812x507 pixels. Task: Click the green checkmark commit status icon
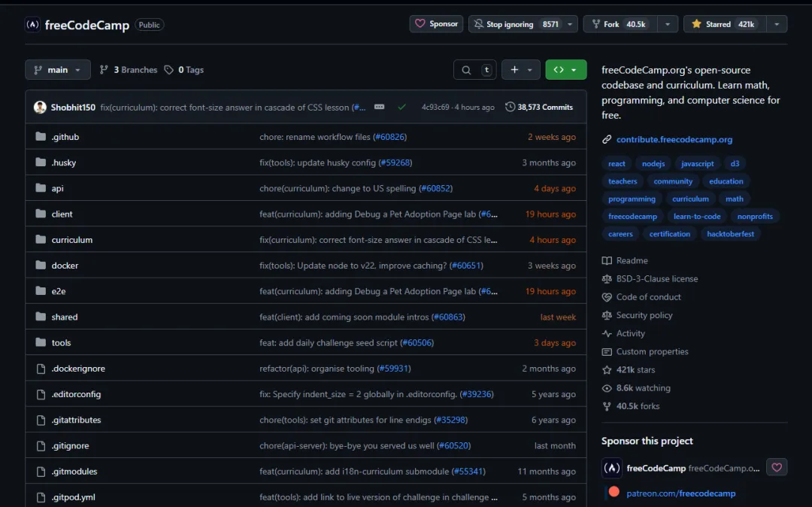coord(401,108)
